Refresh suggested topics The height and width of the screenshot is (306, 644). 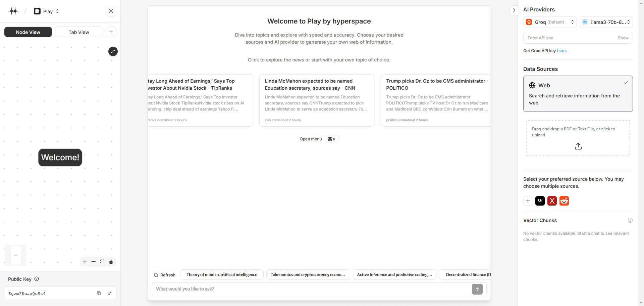pos(165,275)
